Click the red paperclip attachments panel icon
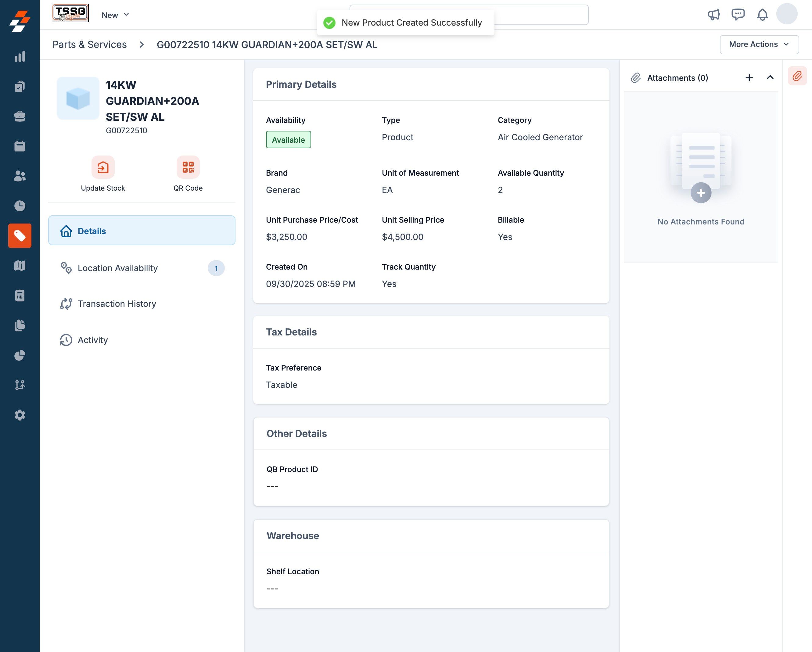 coord(797,77)
